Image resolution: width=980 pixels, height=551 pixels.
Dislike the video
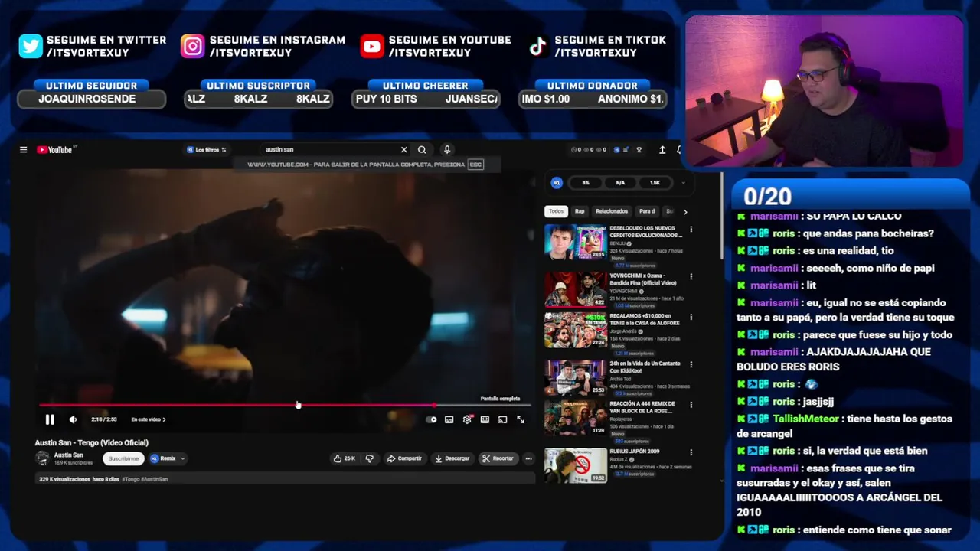pos(370,458)
